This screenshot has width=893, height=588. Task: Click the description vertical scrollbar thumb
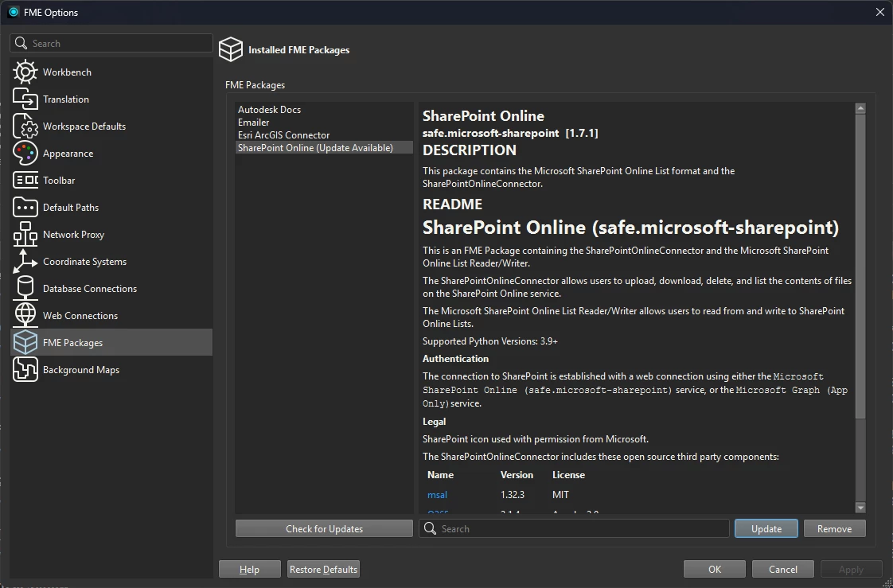point(860,267)
